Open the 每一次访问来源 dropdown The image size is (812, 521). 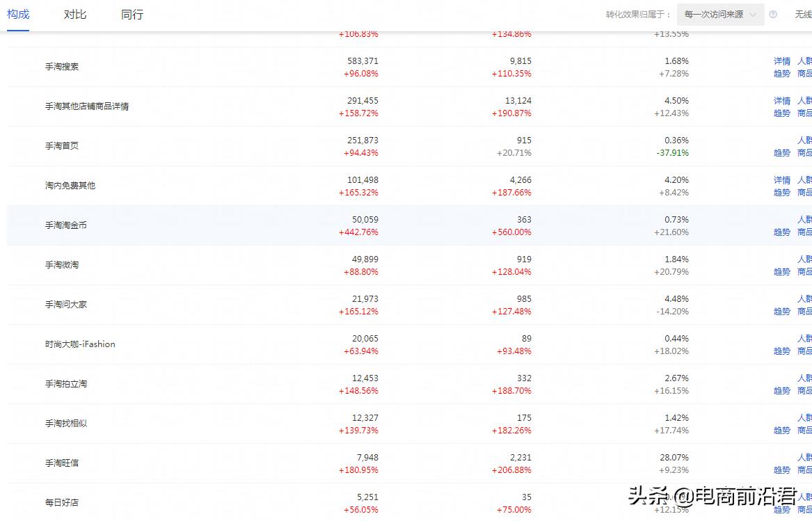tap(720, 15)
